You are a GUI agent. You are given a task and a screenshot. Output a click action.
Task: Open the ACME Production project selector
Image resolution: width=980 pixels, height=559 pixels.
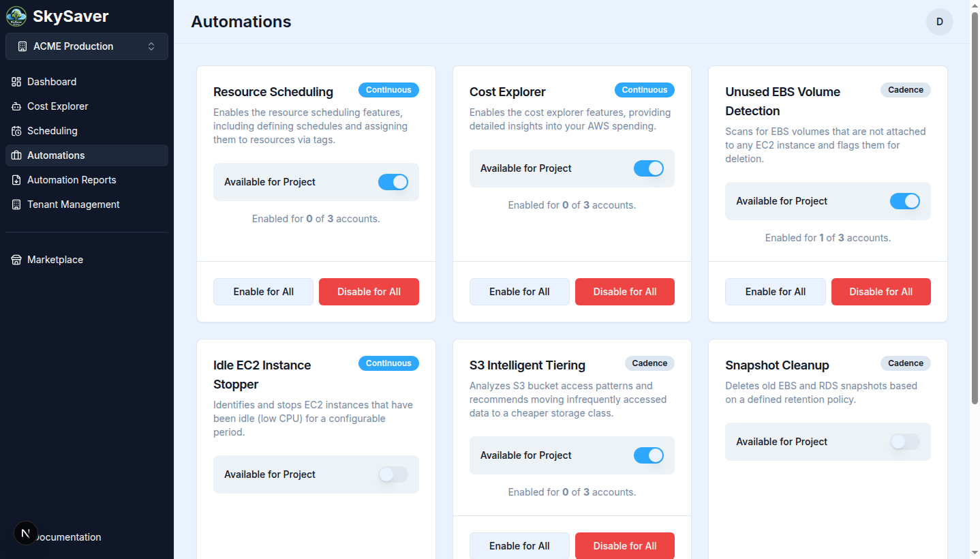[x=87, y=46]
